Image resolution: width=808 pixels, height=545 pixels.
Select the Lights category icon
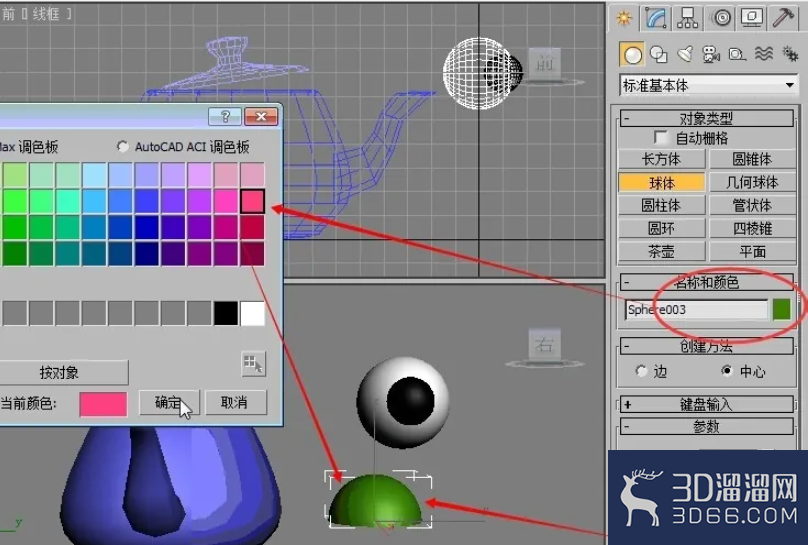click(x=685, y=55)
